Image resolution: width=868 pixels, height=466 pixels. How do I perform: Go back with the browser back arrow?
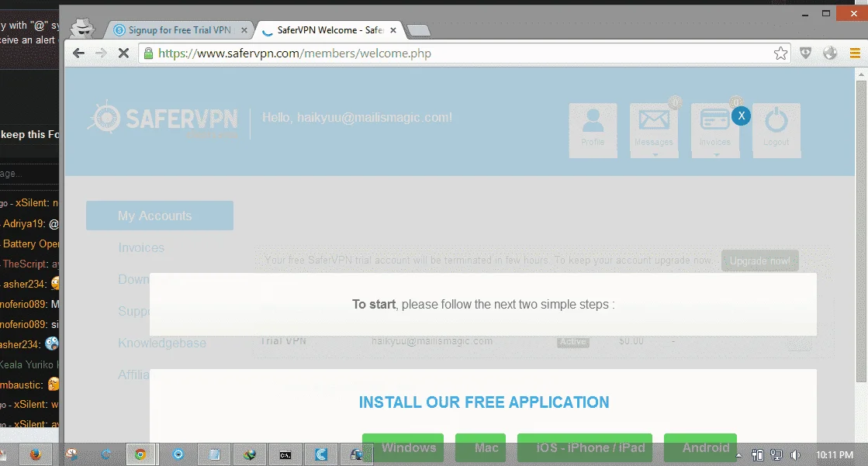pyautogui.click(x=78, y=54)
